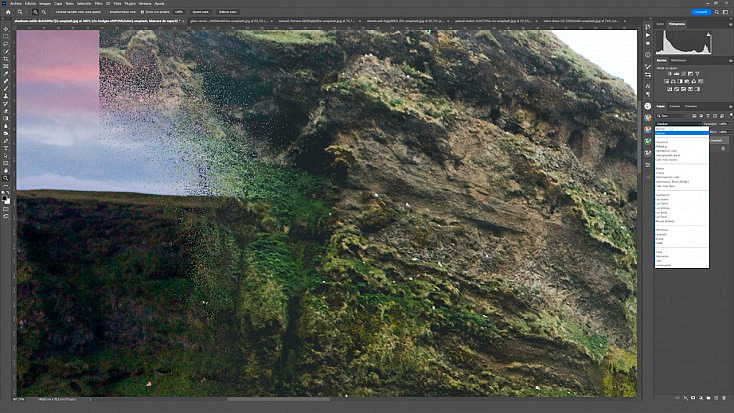Toggle layer filtering on/off switch
The height and width of the screenshot is (413, 734).
[x=731, y=115]
